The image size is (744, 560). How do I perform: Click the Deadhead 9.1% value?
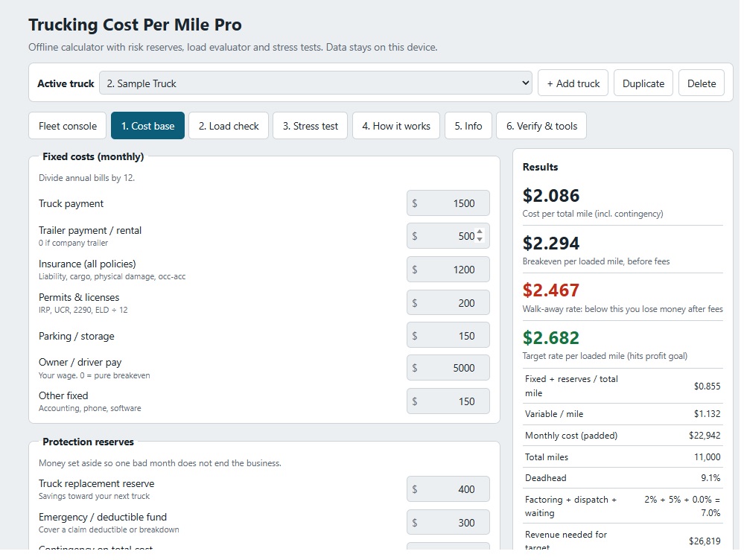pyautogui.click(x=710, y=478)
